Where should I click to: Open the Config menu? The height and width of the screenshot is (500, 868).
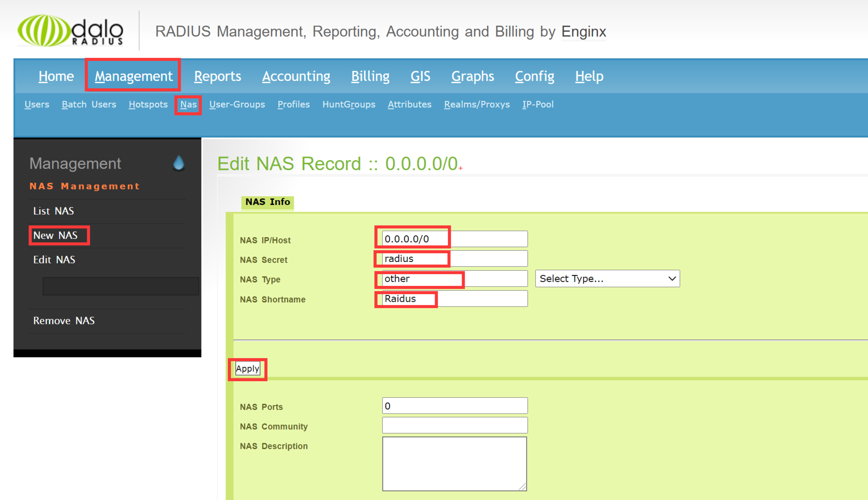[x=534, y=76]
